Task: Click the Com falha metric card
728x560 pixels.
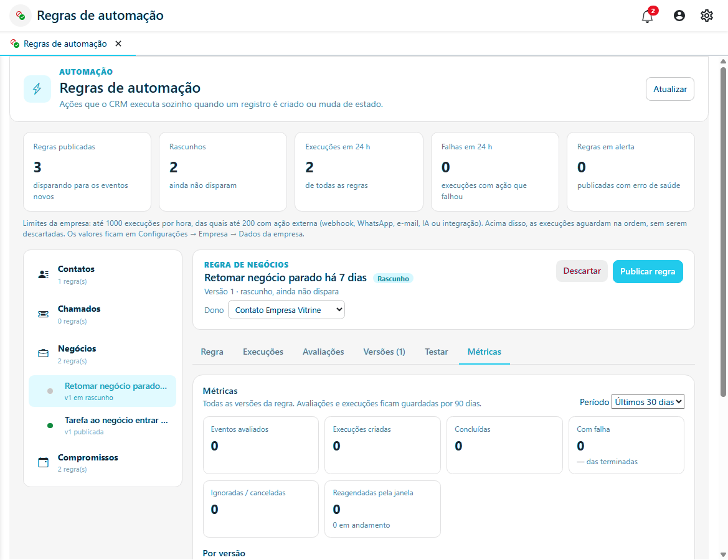Action: [626, 445]
